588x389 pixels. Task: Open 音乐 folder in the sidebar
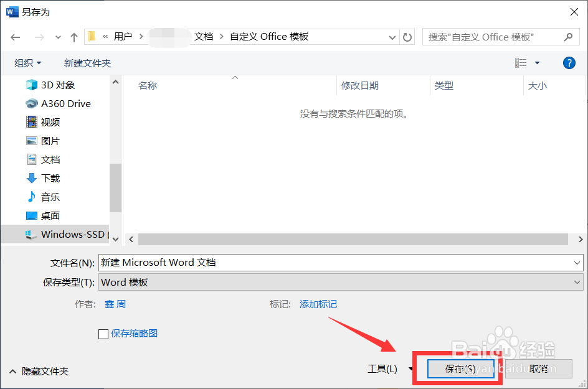pos(50,197)
